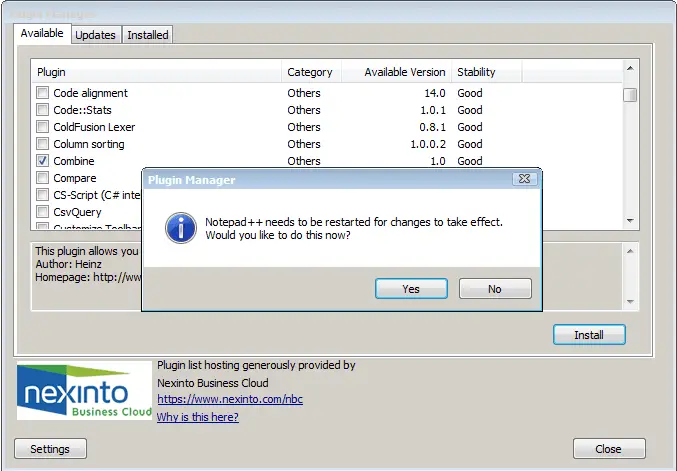Check the CsvQuery plugin checkbox
677x471 pixels.
pos(42,212)
